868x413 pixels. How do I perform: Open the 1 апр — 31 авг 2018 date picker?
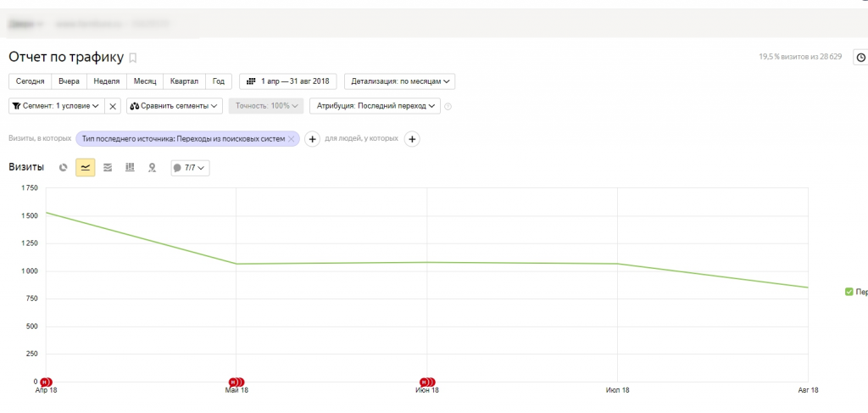288,81
